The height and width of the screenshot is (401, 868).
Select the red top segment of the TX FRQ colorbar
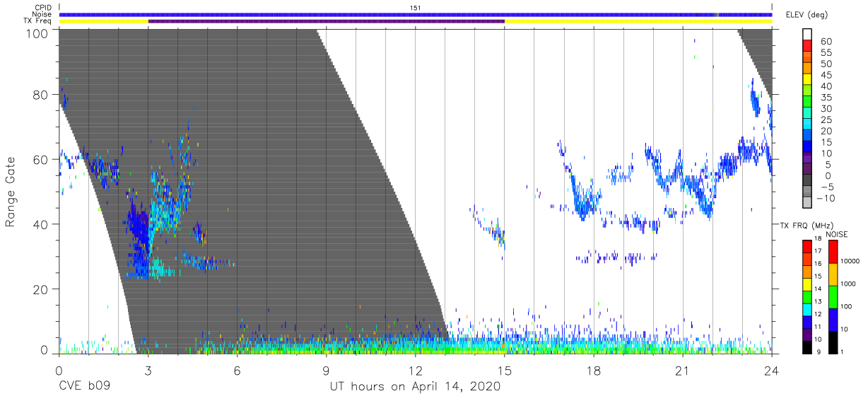[807, 246]
